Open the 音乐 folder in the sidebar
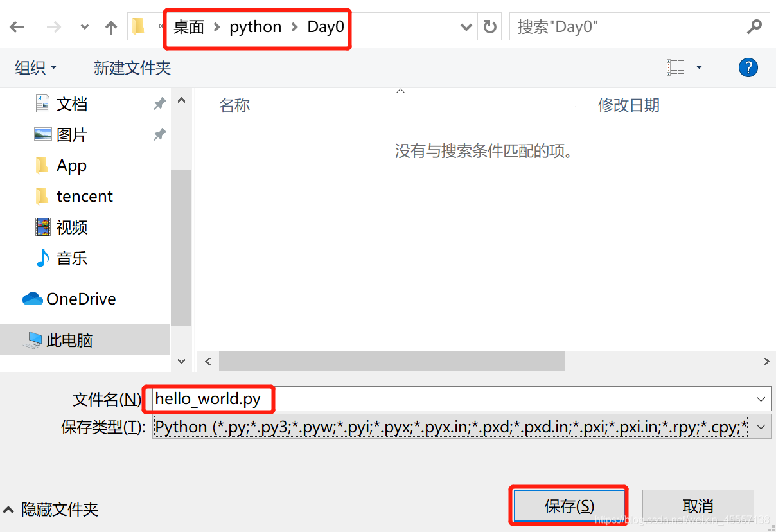The height and width of the screenshot is (532, 776). (72, 258)
